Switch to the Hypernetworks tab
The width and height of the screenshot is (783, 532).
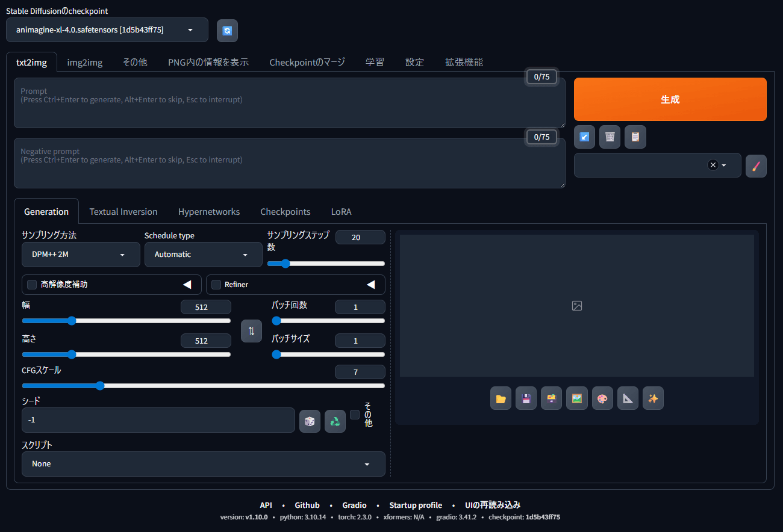click(209, 212)
